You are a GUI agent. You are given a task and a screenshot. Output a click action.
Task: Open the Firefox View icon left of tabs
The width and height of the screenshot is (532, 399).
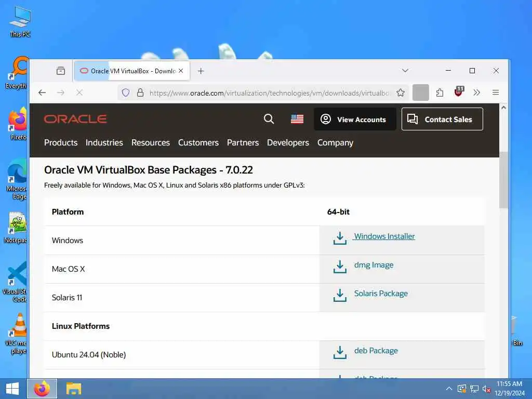(x=61, y=71)
